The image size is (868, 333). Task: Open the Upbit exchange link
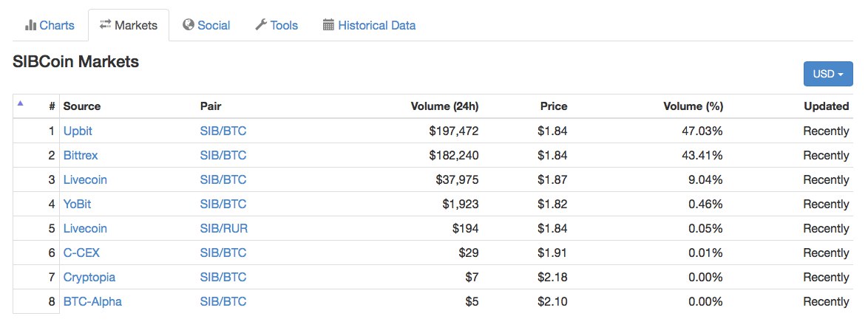[78, 131]
